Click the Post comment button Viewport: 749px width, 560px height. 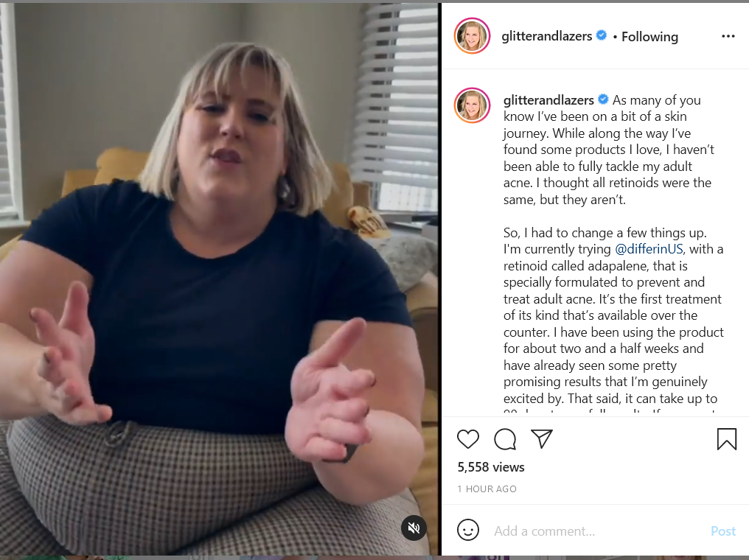coord(723,531)
